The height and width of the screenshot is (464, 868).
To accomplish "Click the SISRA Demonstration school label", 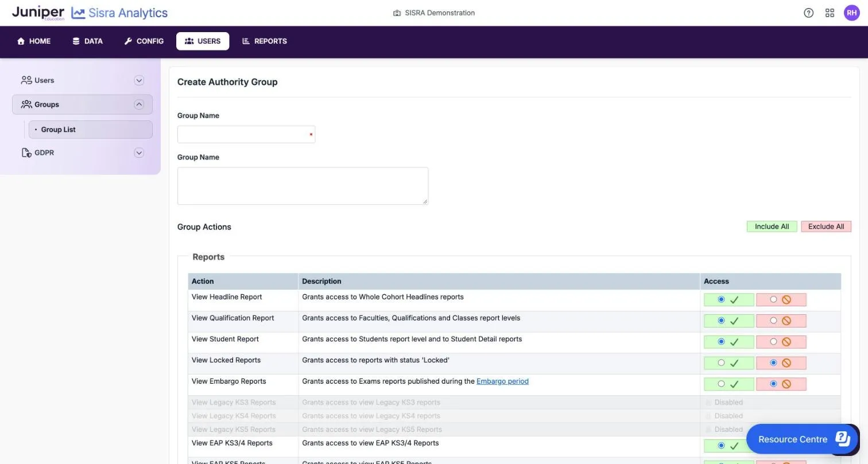I will (434, 13).
